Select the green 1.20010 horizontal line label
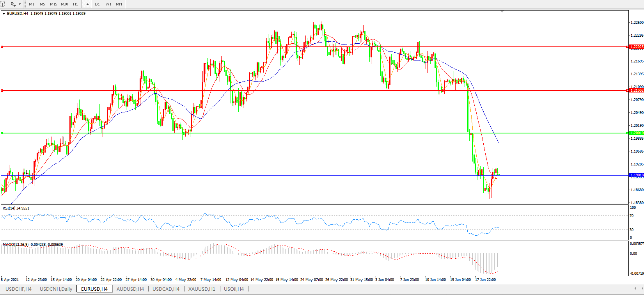 pos(637,133)
